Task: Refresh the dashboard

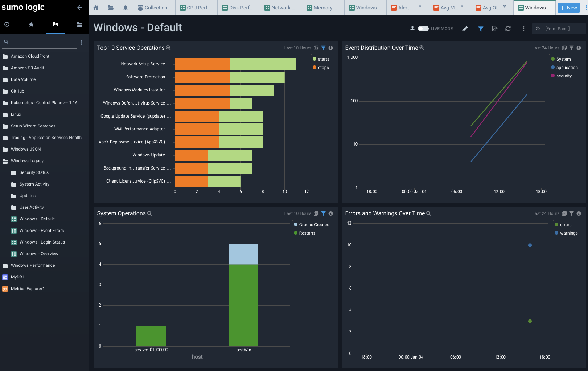Action: [508, 29]
